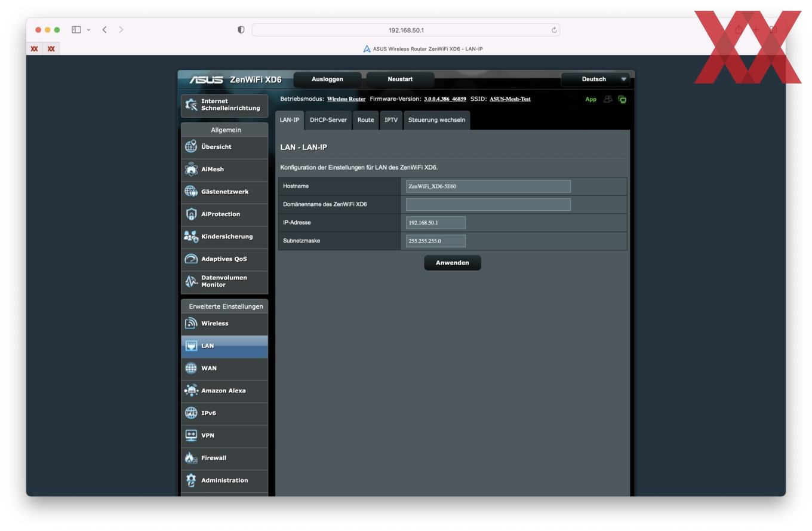The width and height of the screenshot is (812, 531).
Task: Click the Firewall flame icon
Action: (x=191, y=458)
